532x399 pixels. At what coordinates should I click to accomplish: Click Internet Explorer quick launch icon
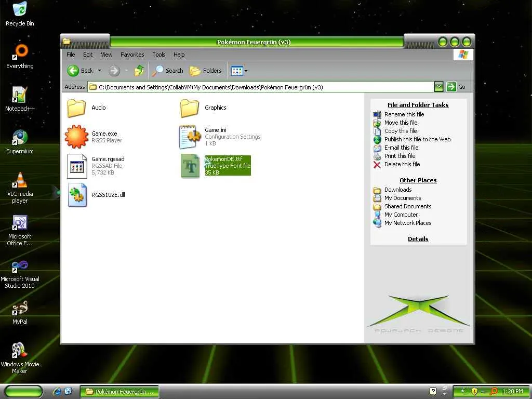(57, 392)
